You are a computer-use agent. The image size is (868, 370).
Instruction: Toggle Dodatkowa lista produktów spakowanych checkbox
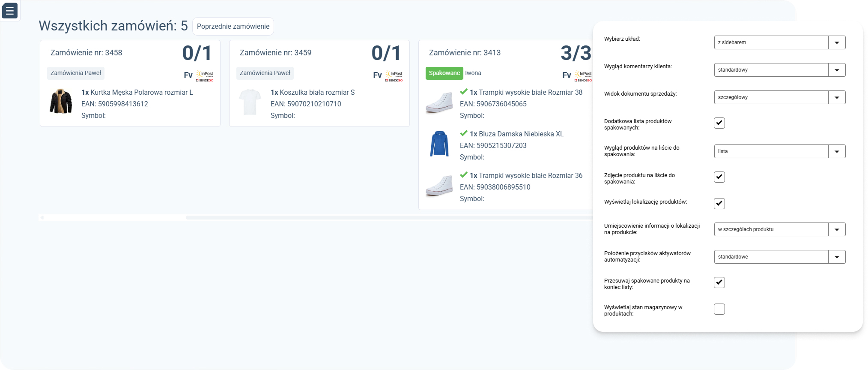coord(719,123)
